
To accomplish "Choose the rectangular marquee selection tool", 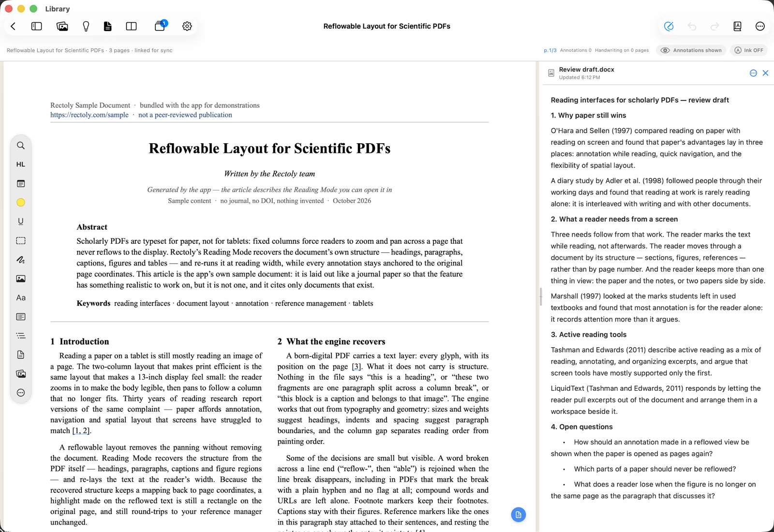I will pos(21,240).
